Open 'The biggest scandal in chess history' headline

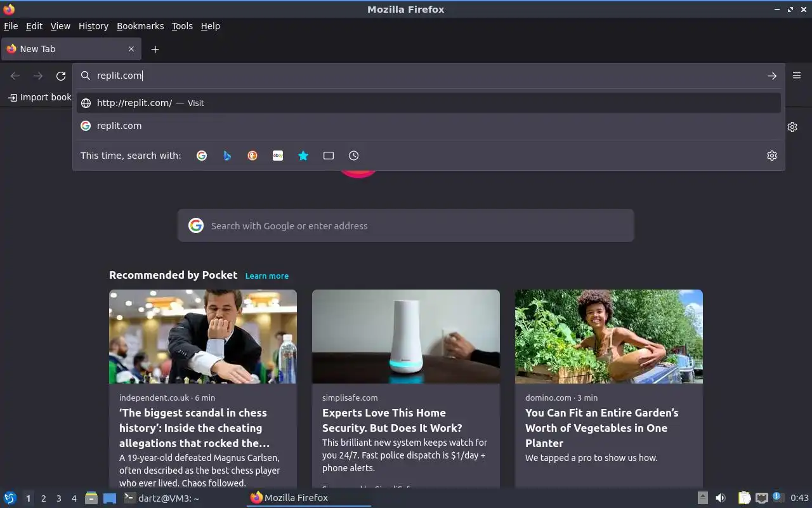[x=194, y=428]
